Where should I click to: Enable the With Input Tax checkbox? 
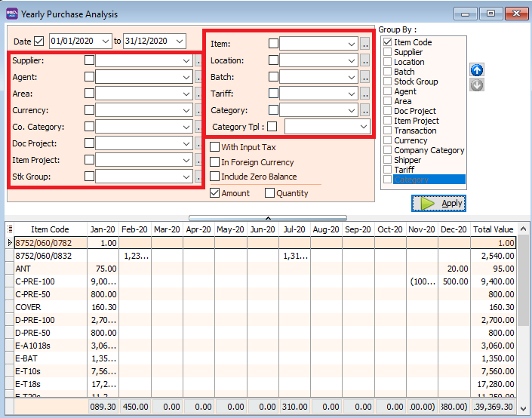(215, 147)
